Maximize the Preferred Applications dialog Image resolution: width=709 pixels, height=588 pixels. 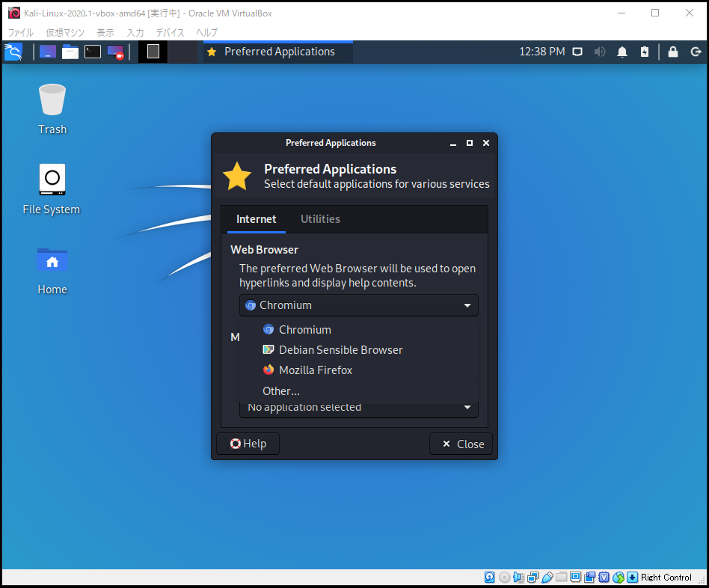click(470, 143)
